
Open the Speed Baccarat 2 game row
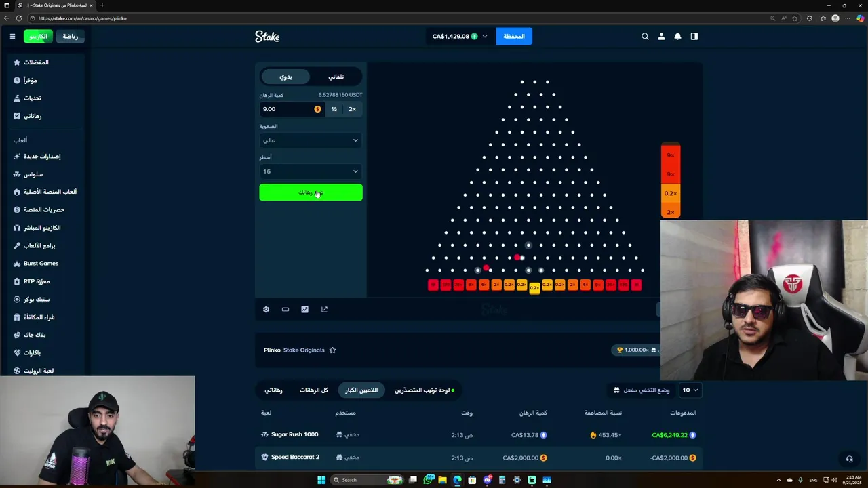coord(478,457)
